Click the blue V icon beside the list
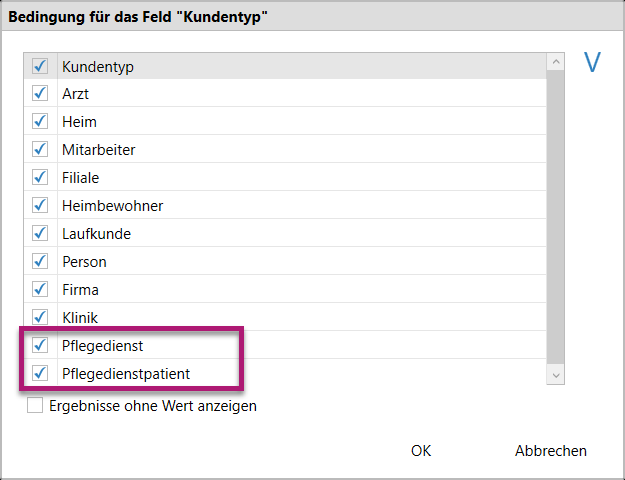This screenshot has height=480, width=625. pos(592,63)
